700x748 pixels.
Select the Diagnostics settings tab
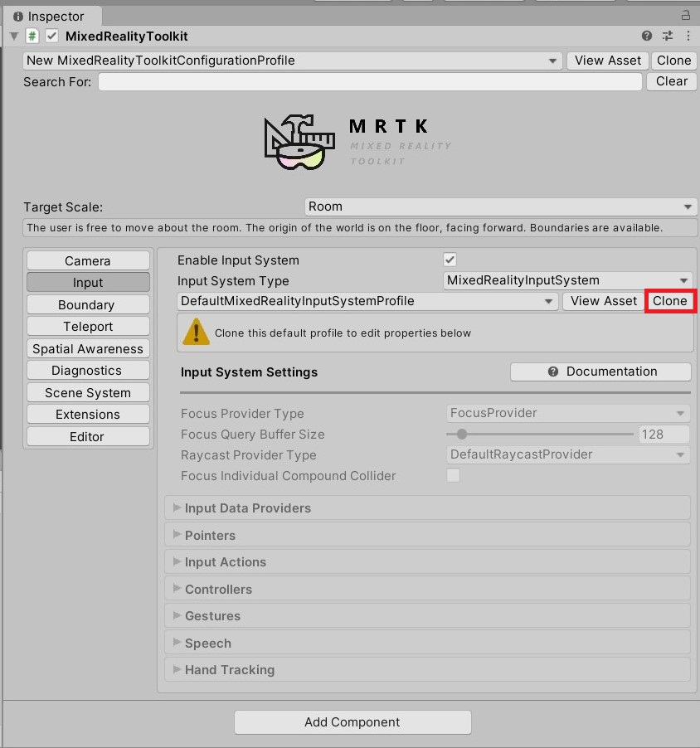click(88, 370)
